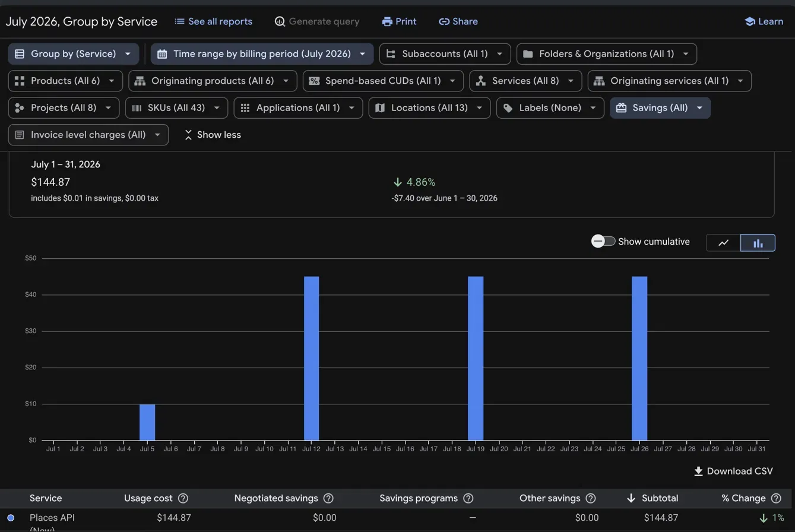Image resolution: width=795 pixels, height=532 pixels.
Task: Click the Projects dots icon
Action: click(x=20, y=108)
